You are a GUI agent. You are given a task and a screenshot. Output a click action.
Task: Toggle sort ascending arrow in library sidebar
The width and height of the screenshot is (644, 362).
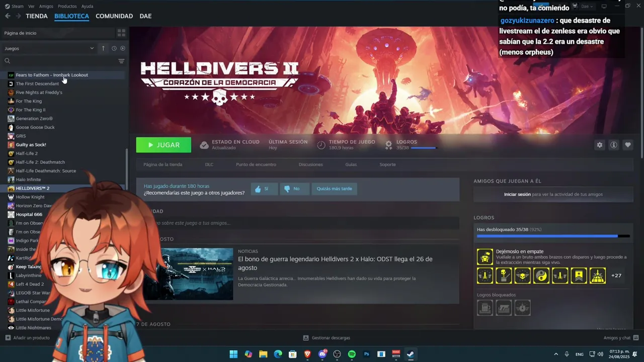(x=103, y=48)
